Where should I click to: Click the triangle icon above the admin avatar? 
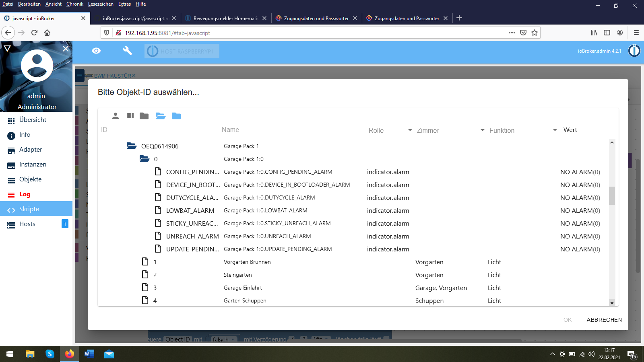tap(7, 49)
